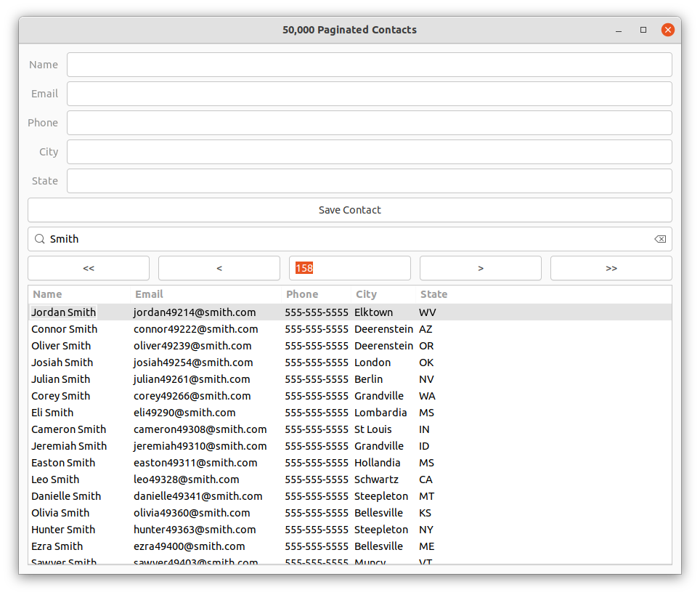Click the page number field showing 158
The height and width of the screenshot is (595, 700).
pos(350,268)
